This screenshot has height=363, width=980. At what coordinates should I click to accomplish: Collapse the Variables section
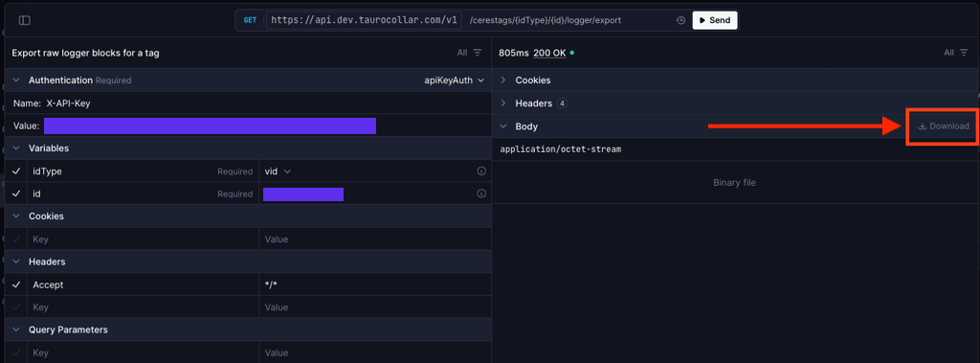17,148
